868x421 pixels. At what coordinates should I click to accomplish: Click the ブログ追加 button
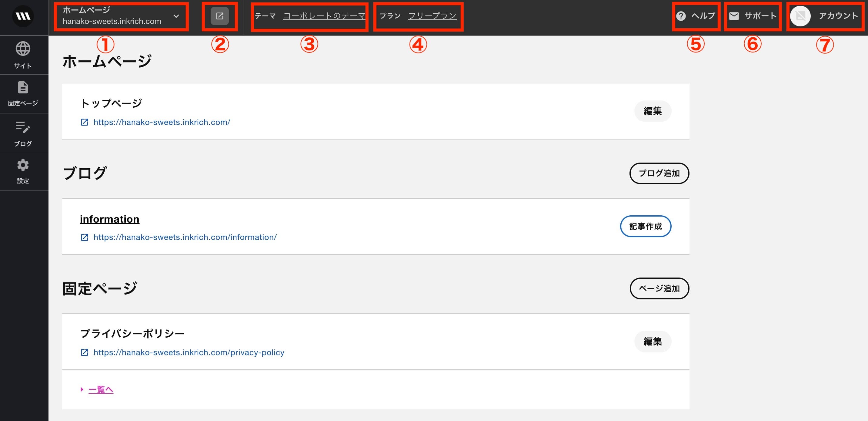(659, 173)
